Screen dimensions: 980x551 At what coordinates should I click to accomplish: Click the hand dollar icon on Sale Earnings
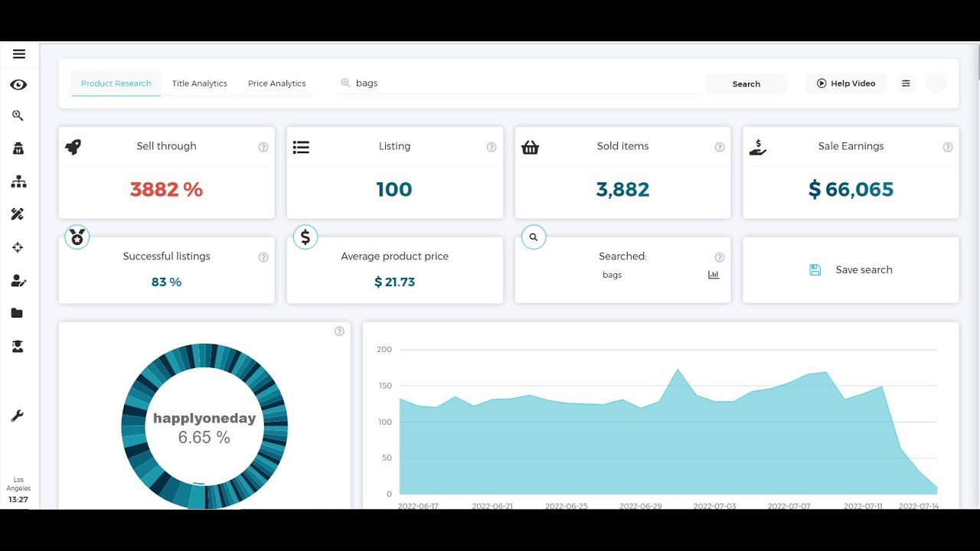pyautogui.click(x=758, y=147)
